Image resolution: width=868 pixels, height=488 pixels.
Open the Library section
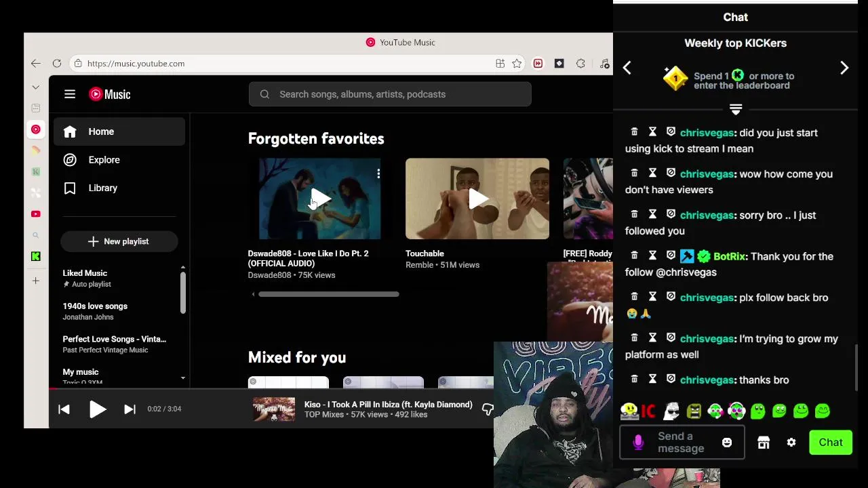[119, 188]
